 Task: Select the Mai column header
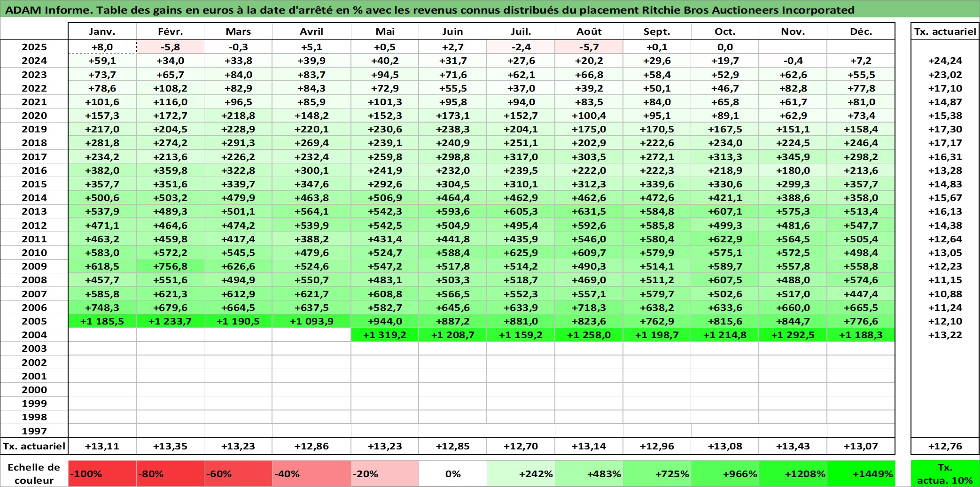coord(385,31)
